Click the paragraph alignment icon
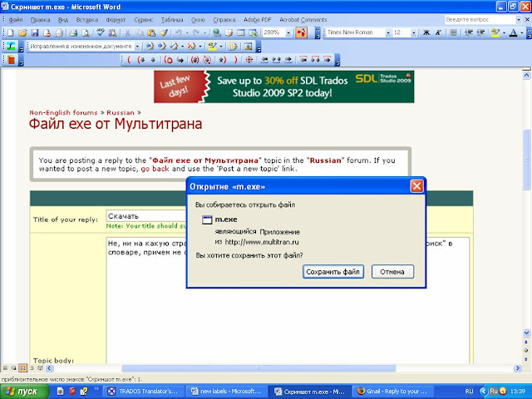 (453, 33)
